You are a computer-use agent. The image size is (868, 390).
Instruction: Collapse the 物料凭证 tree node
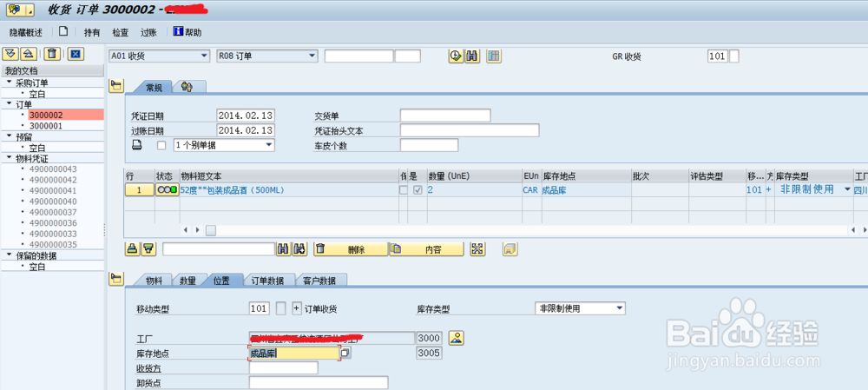9,157
